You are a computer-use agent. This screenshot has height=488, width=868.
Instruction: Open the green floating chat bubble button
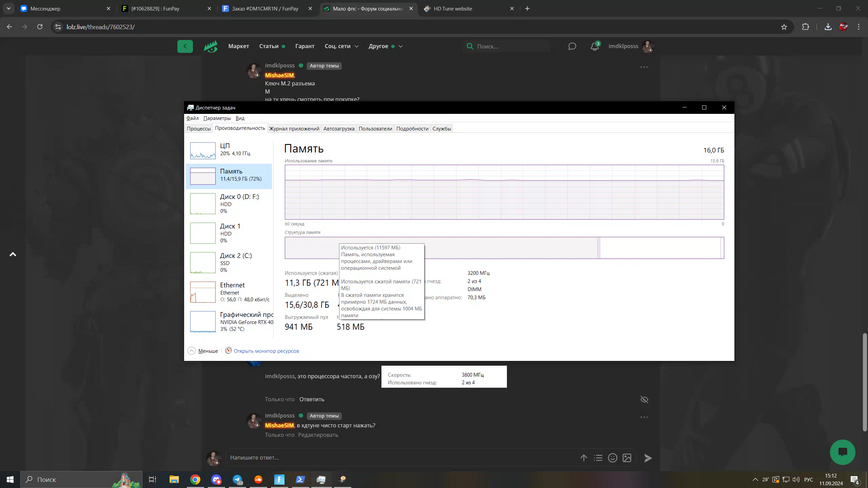click(843, 452)
